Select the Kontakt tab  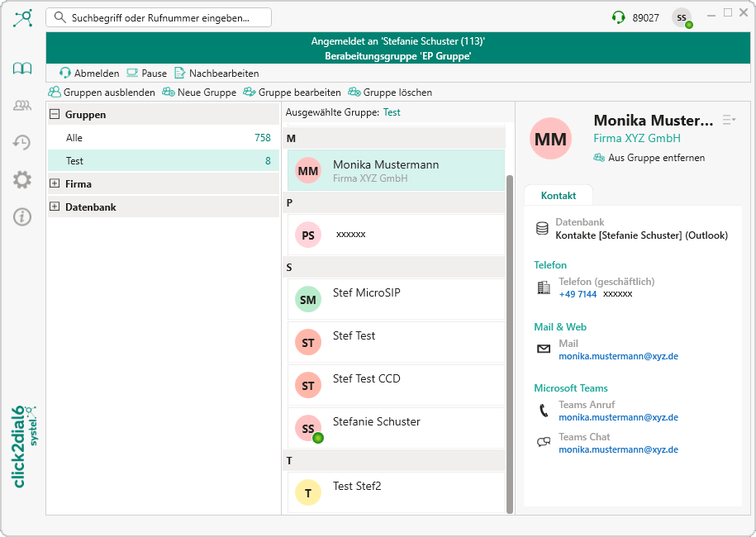(x=558, y=196)
